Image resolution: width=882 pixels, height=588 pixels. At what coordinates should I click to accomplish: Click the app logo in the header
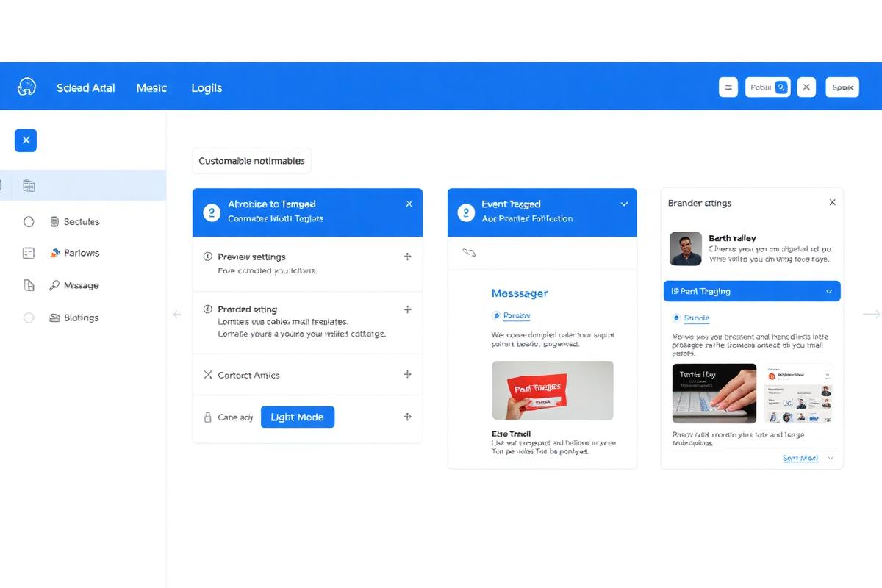pos(26,87)
